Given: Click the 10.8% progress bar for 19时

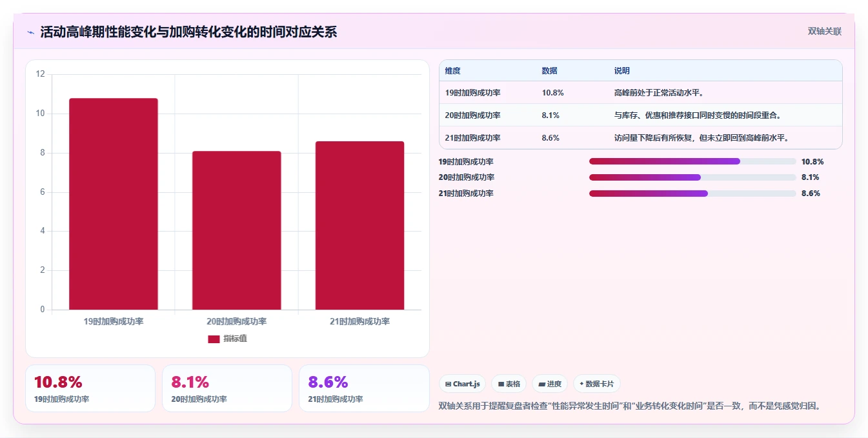Looking at the screenshot, I should (692, 161).
